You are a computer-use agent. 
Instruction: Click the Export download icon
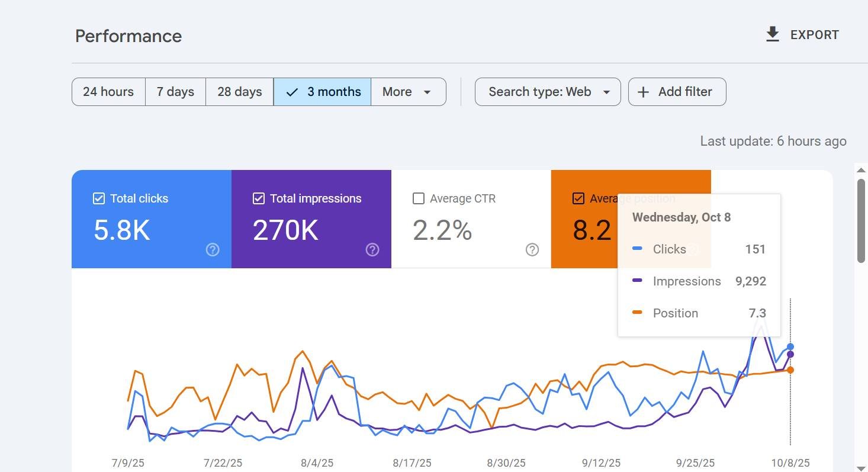772,34
